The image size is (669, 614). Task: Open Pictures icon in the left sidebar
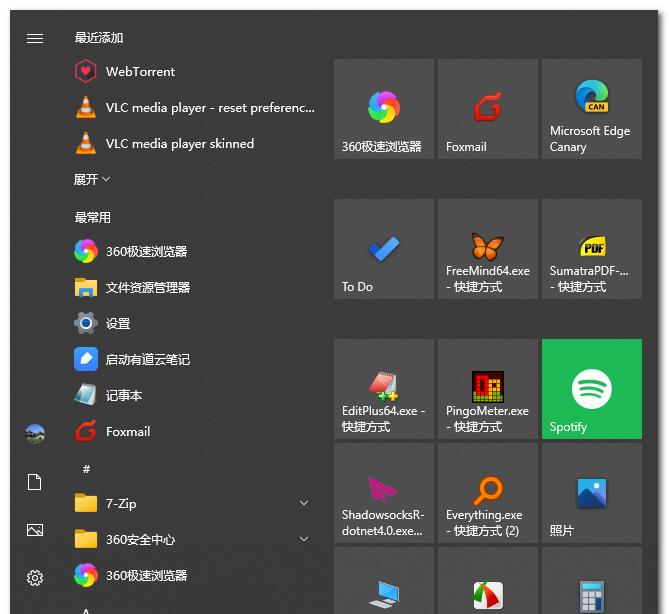(x=35, y=530)
